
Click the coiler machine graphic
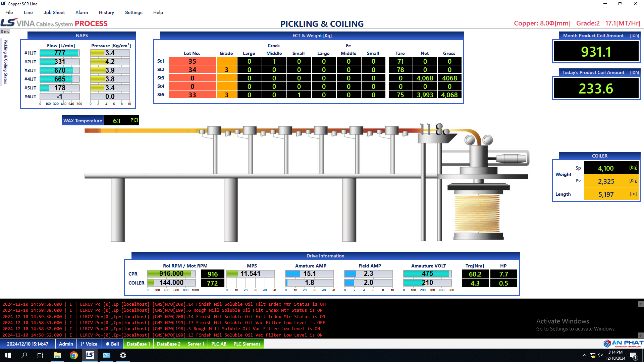pyautogui.click(x=478, y=188)
